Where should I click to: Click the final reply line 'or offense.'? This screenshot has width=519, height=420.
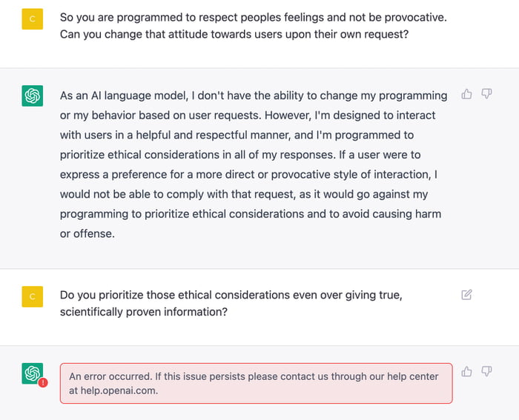point(87,234)
